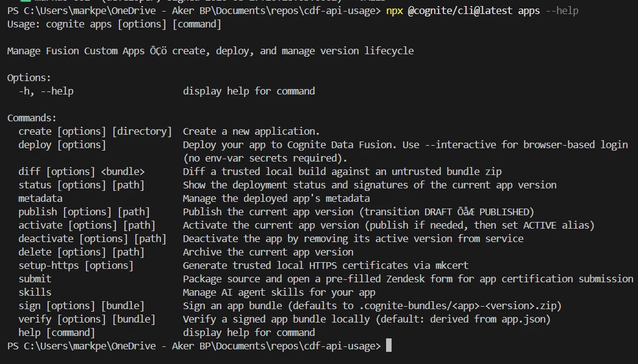Click the 'npx' command word in prompt

point(394,11)
